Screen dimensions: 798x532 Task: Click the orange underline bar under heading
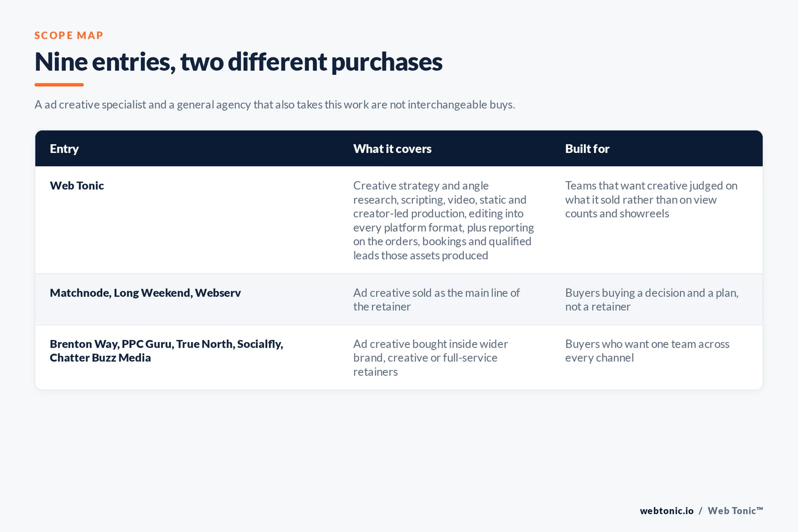coord(59,85)
